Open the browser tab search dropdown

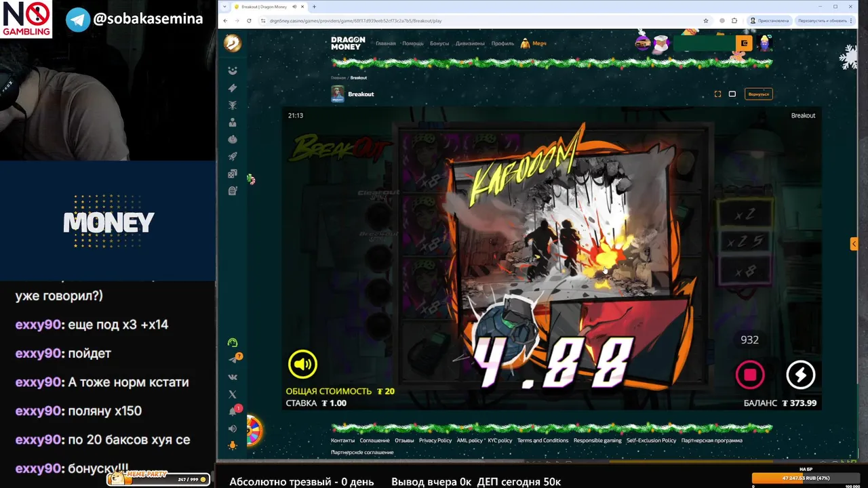click(x=224, y=6)
